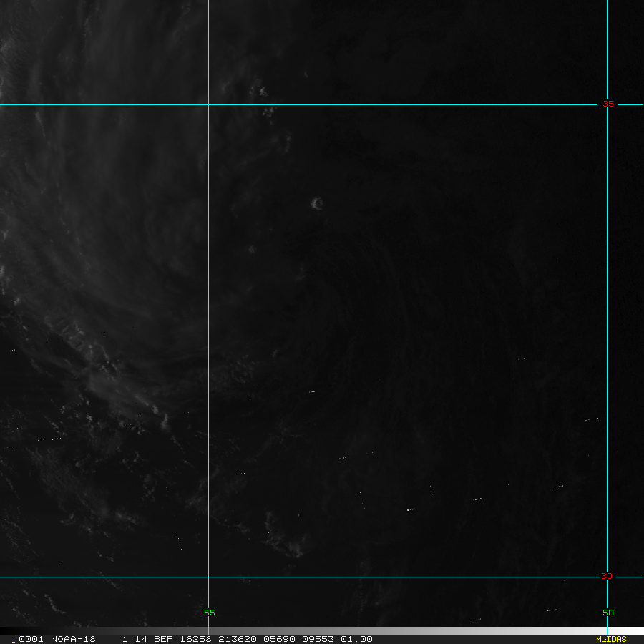Click the green longitude label 50
The height and width of the screenshot is (644, 644).
[x=608, y=613]
